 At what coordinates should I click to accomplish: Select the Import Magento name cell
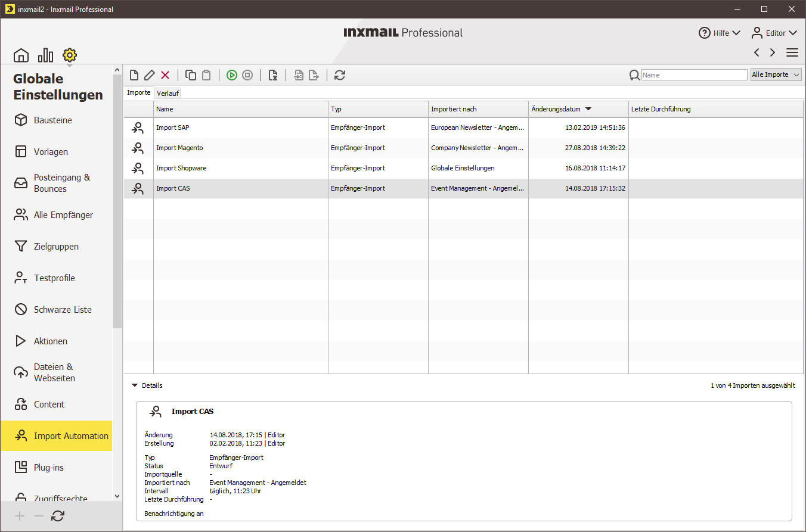coord(241,148)
